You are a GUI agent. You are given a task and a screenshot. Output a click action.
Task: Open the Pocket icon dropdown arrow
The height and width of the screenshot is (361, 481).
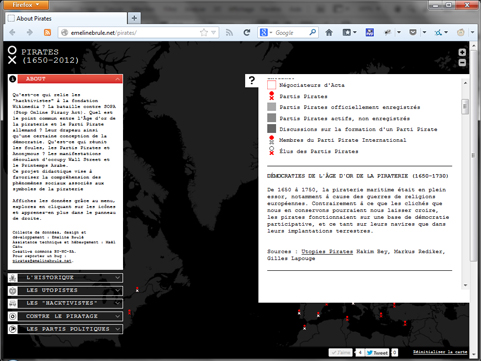click(x=424, y=32)
